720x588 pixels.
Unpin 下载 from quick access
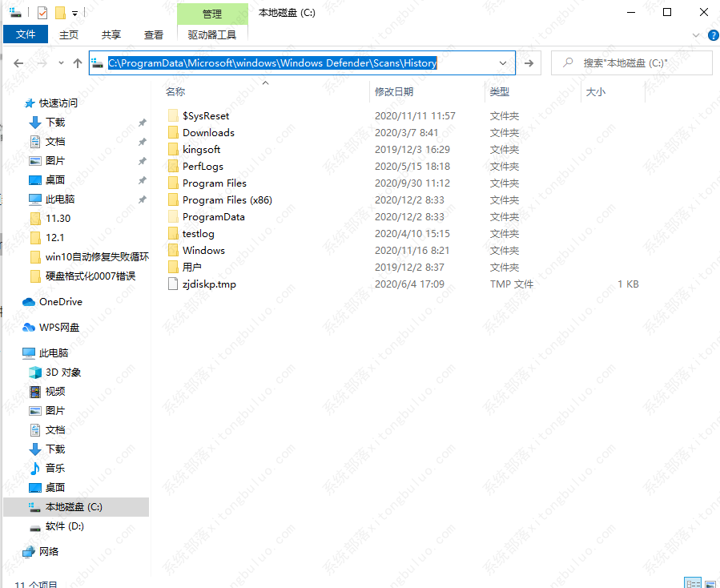142,122
